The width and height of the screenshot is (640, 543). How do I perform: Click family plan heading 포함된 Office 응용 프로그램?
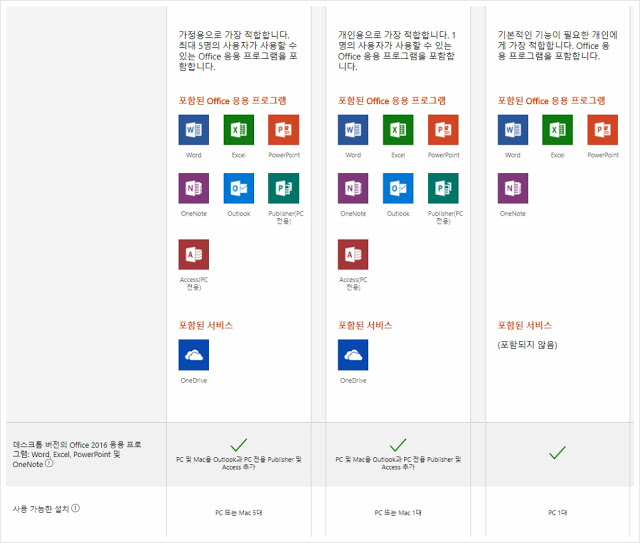coord(232,101)
